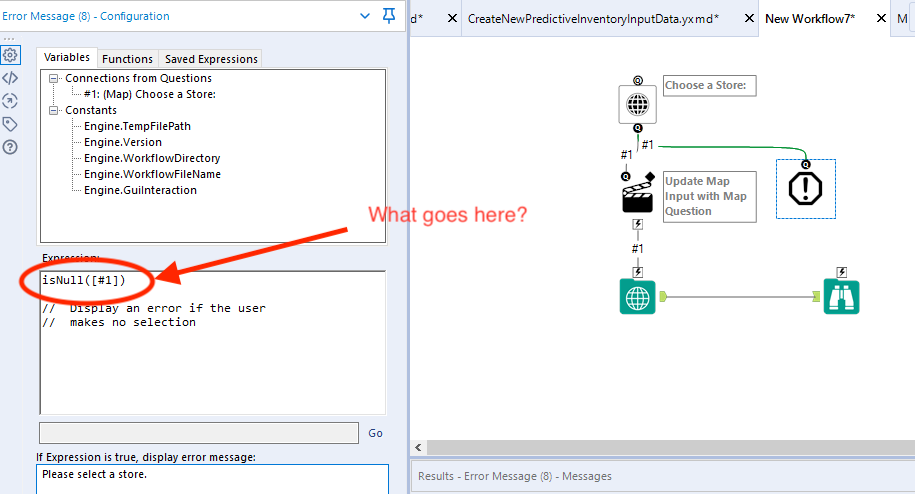Select the Map question tool on canvas
This screenshot has width=915, height=494.
point(637,104)
